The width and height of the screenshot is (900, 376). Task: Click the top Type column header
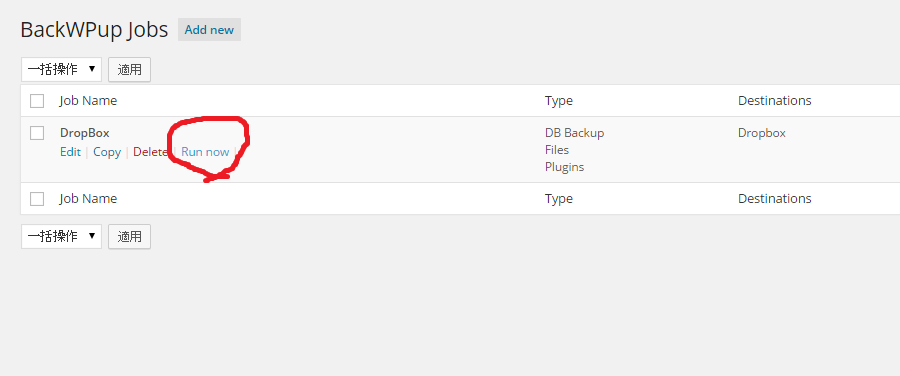pyautogui.click(x=558, y=100)
